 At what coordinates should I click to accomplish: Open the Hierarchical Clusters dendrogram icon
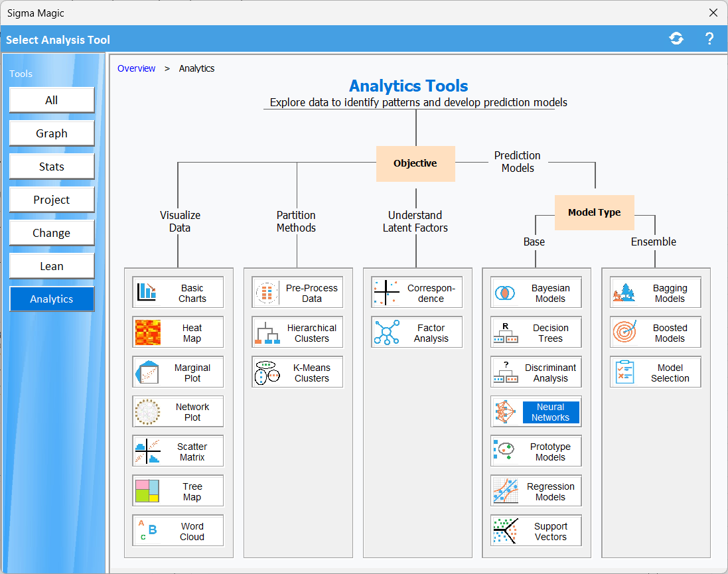267,332
